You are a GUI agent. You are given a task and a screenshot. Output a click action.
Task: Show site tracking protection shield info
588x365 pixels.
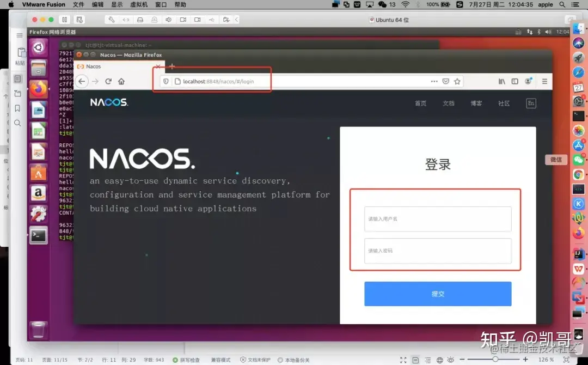coord(166,81)
